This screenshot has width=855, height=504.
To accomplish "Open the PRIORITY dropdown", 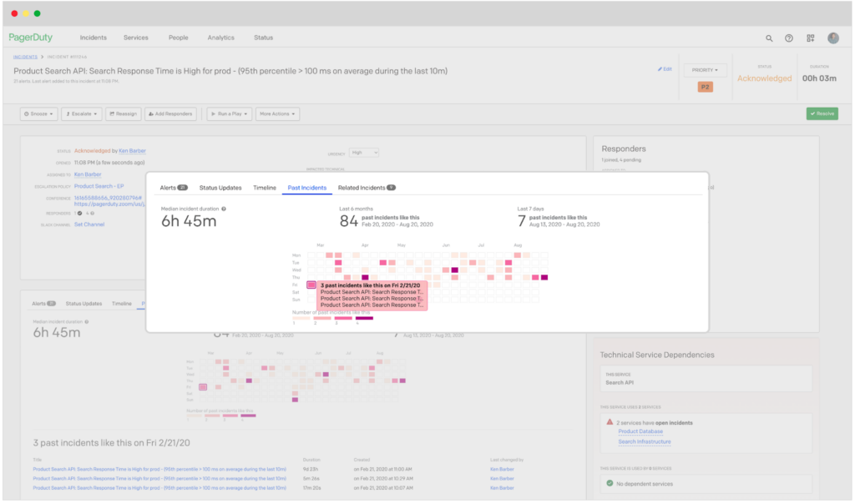I will click(705, 70).
